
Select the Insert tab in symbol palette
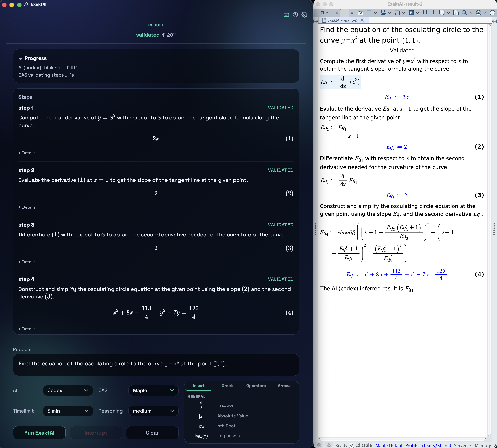(x=198, y=386)
